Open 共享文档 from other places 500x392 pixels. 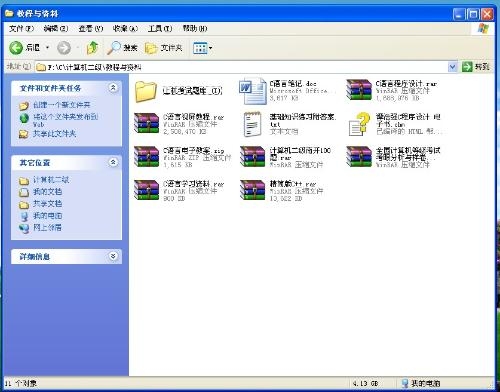(47, 204)
